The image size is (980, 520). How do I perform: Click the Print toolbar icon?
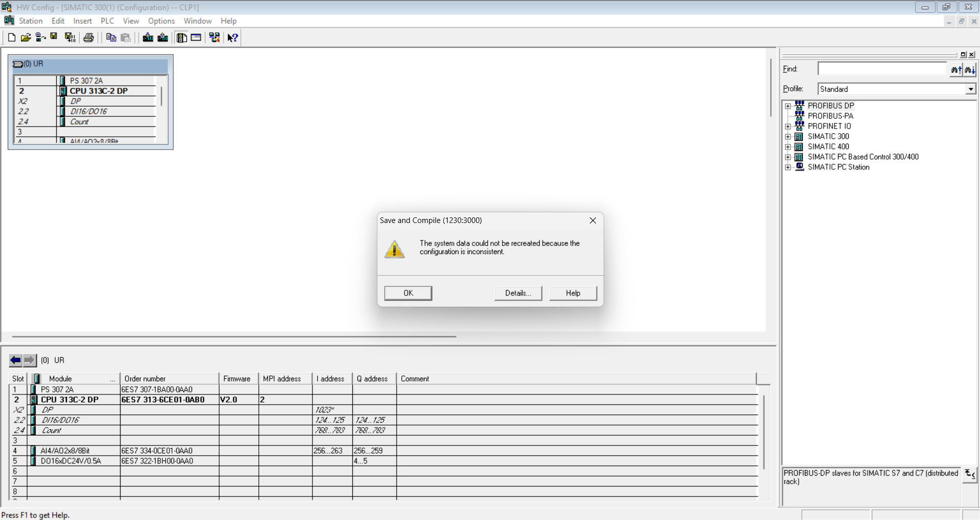[89, 37]
